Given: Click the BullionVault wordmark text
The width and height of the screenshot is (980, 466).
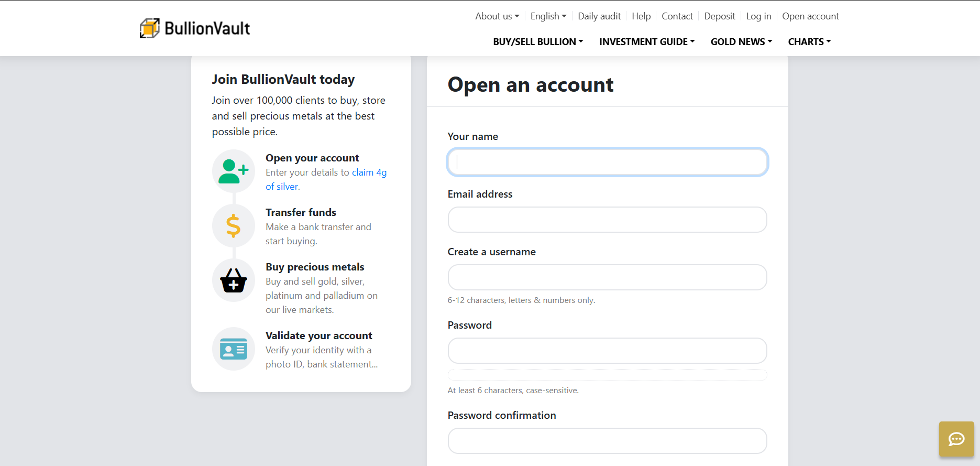Looking at the screenshot, I should 207,28.
